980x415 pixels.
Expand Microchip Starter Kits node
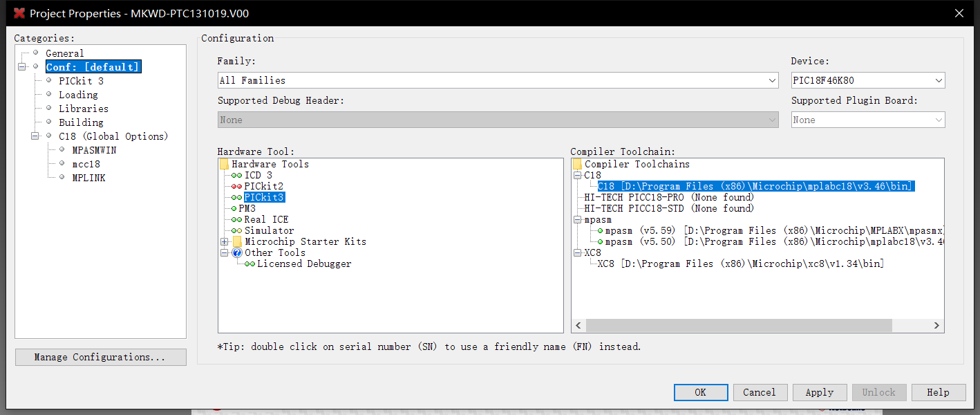[224, 241]
